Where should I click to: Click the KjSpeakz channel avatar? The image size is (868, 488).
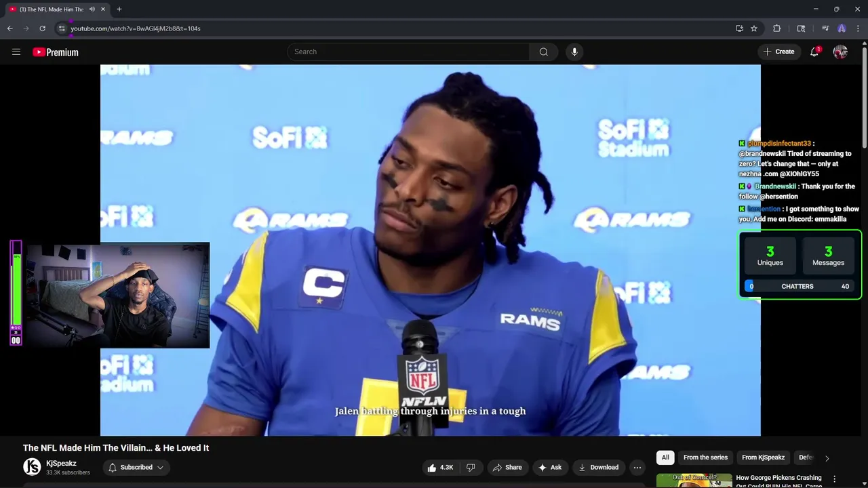tap(32, 467)
